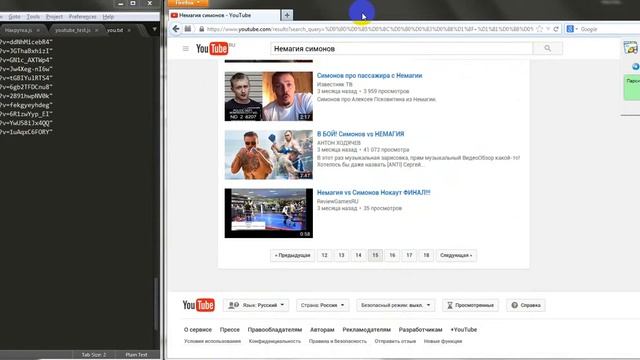Click Tab Size: 2 in editor status bar
Image resolution: width=640 pixels, height=360 pixels.
pyautogui.click(x=94, y=355)
